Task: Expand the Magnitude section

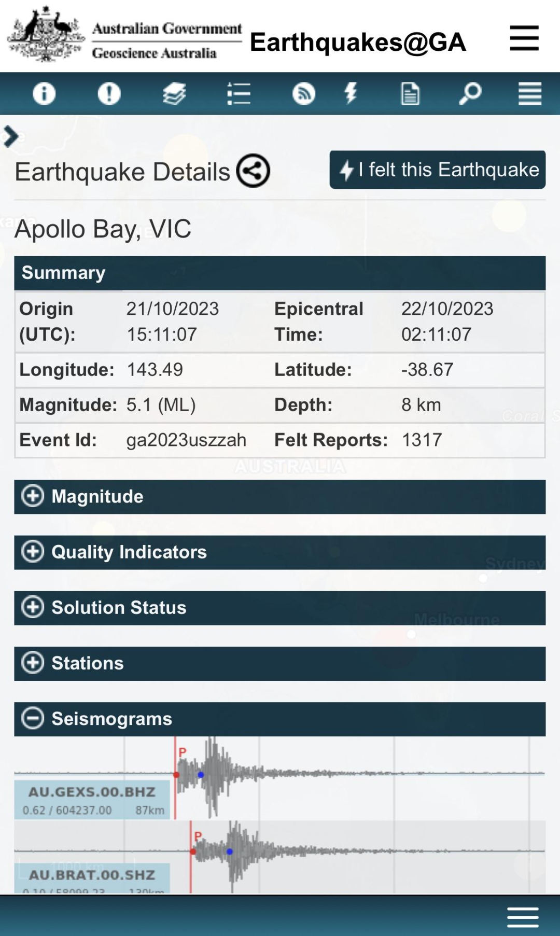Action: point(279,497)
